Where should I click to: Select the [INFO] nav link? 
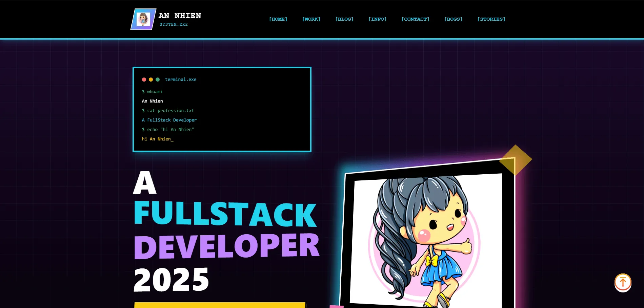(x=377, y=19)
